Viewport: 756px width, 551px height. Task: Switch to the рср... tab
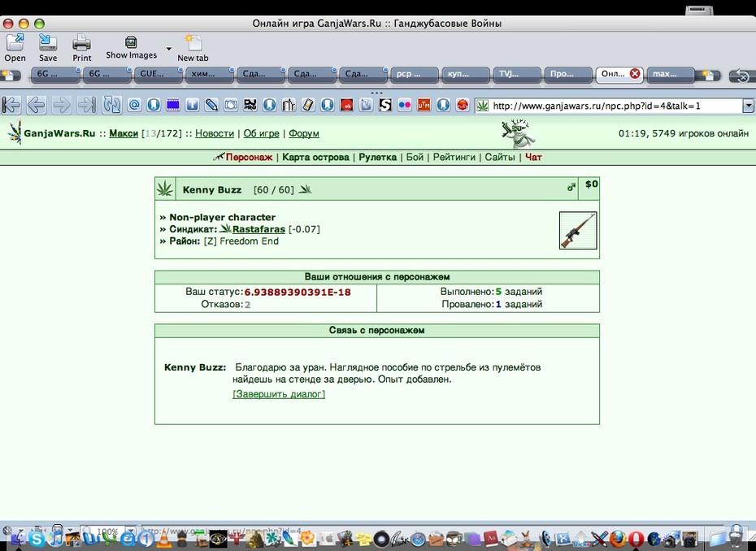pyautogui.click(x=414, y=74)
